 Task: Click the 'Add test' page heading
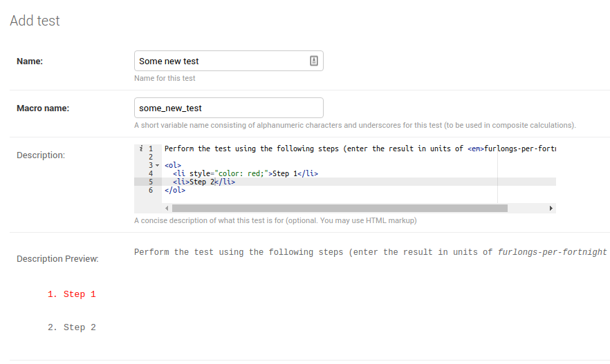35,21
